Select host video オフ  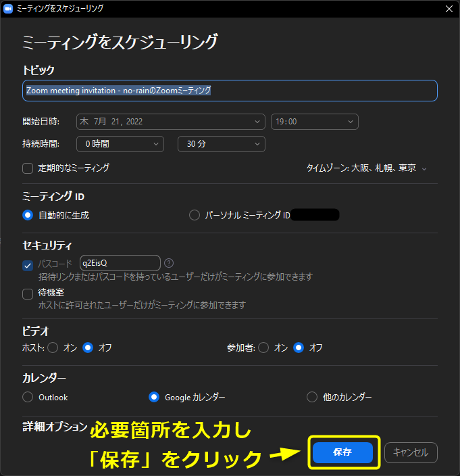(88, 348)
